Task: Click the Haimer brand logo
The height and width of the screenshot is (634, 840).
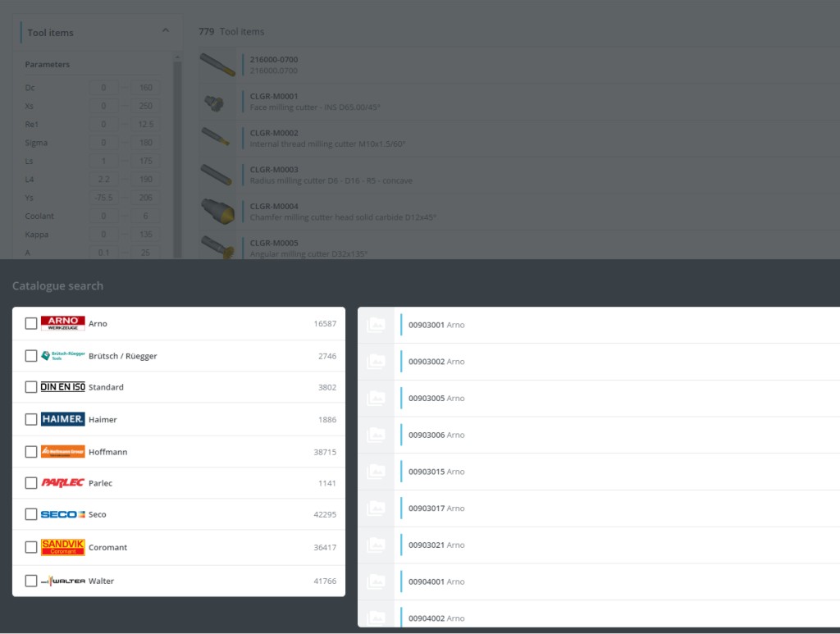Action: [62, 419]
